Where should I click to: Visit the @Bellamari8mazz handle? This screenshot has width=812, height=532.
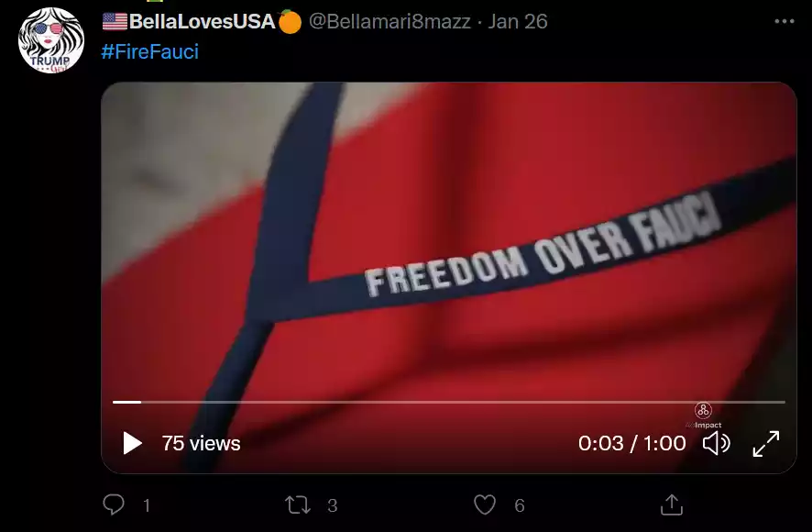click(x=390, y=21)
